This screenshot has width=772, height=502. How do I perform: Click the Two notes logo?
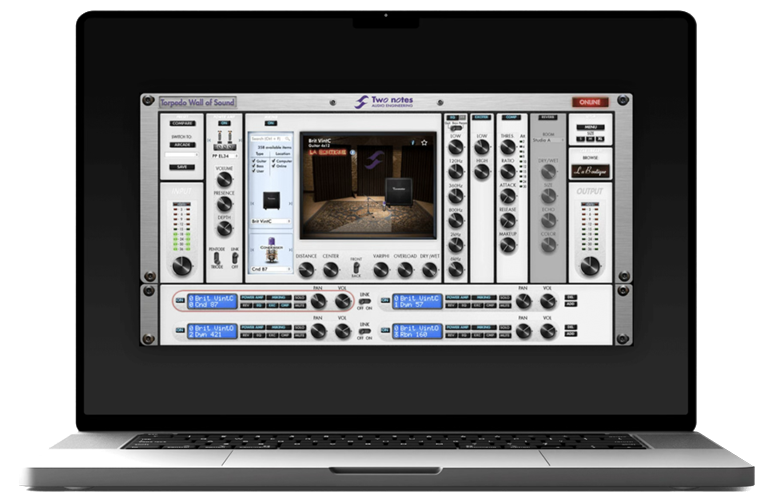tap(384, 102)
